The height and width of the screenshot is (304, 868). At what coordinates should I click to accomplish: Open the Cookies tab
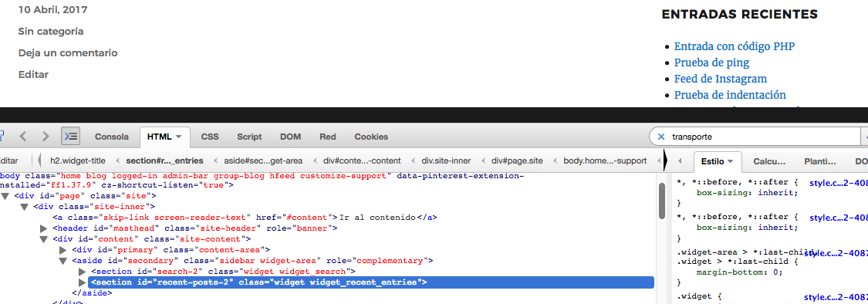coord(371,137)
